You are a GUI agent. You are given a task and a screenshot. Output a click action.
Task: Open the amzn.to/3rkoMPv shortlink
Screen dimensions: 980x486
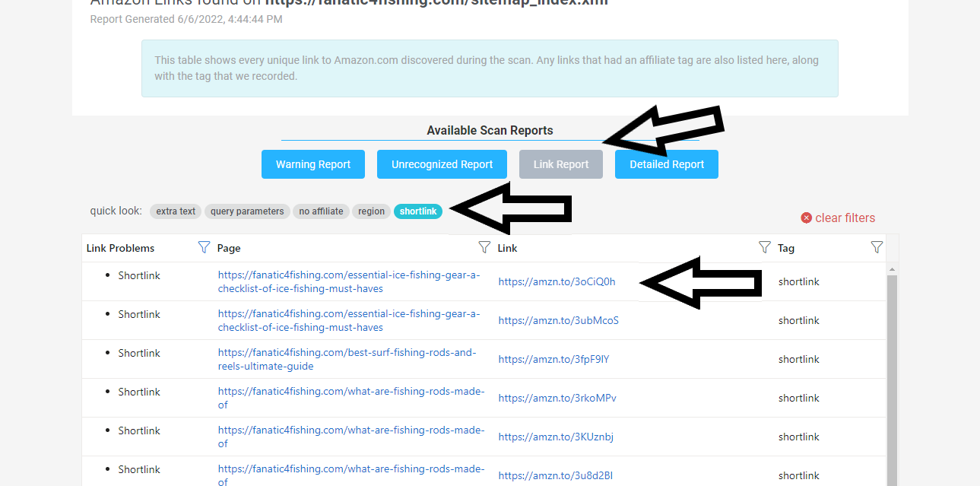(557, 398)
